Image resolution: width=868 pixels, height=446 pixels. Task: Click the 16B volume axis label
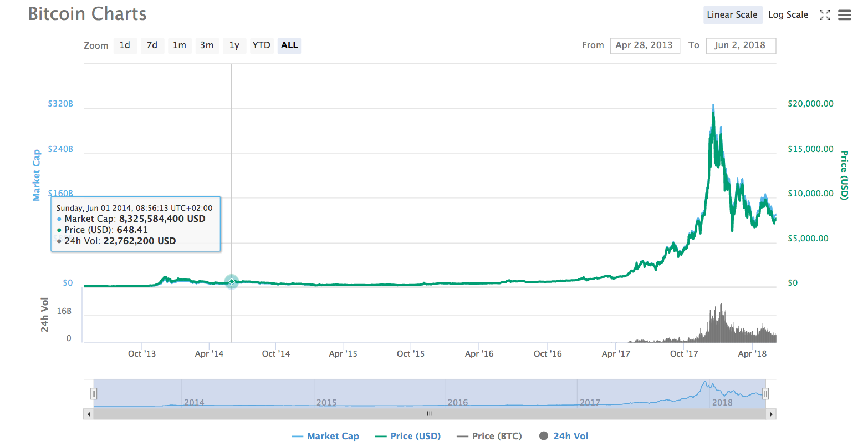[x=64, y=311]
